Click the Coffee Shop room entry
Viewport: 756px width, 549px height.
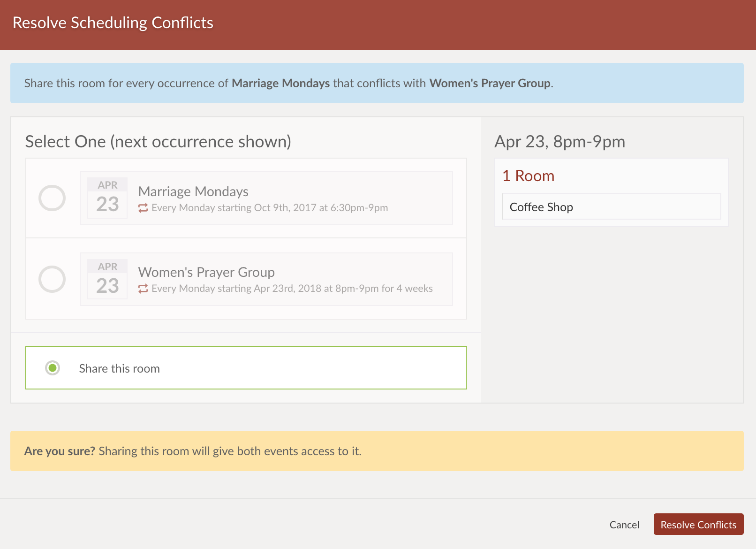[x=611, y=207]
